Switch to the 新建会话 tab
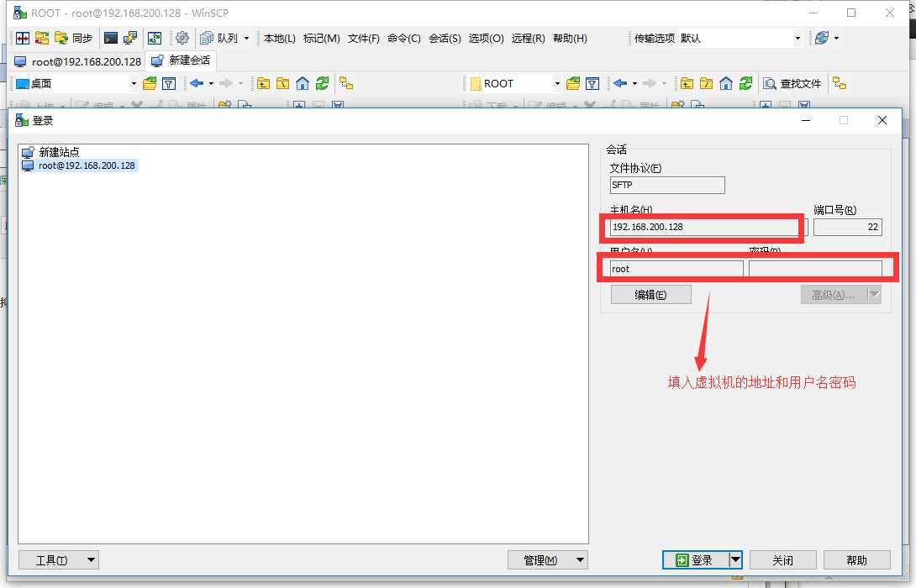The height and width of the screenshot is (588, 916). click(x=181, y=60)
